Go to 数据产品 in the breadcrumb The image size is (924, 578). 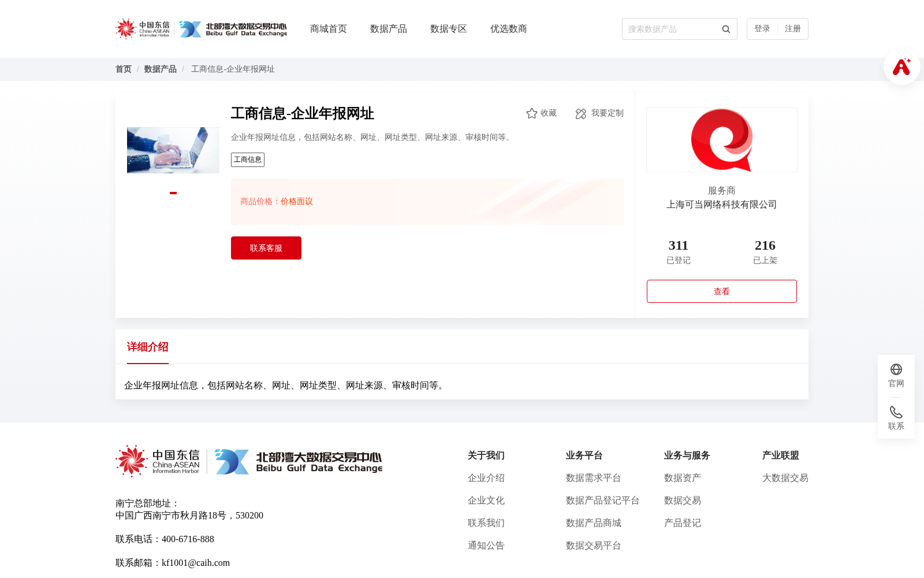[x=161, y=69]
